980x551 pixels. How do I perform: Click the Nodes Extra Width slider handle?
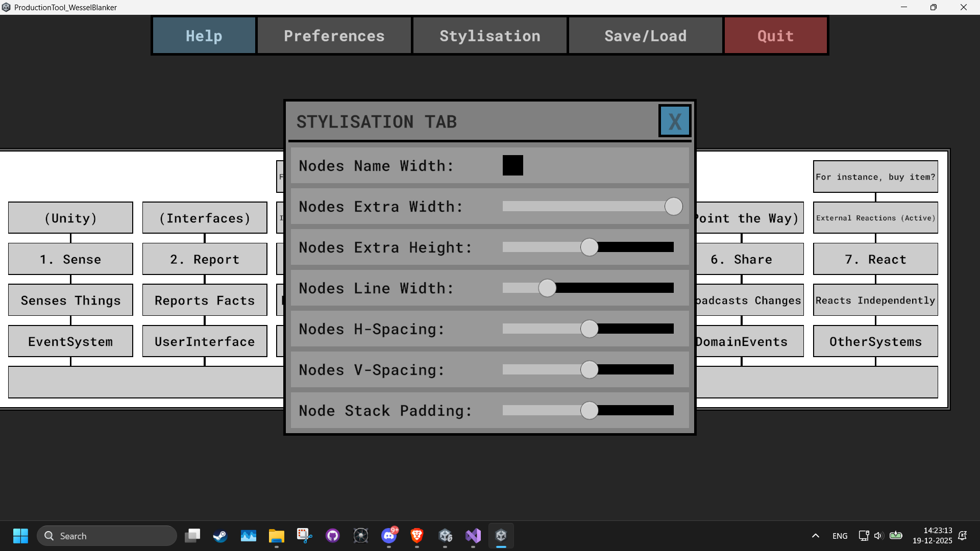tap(673, 207)
